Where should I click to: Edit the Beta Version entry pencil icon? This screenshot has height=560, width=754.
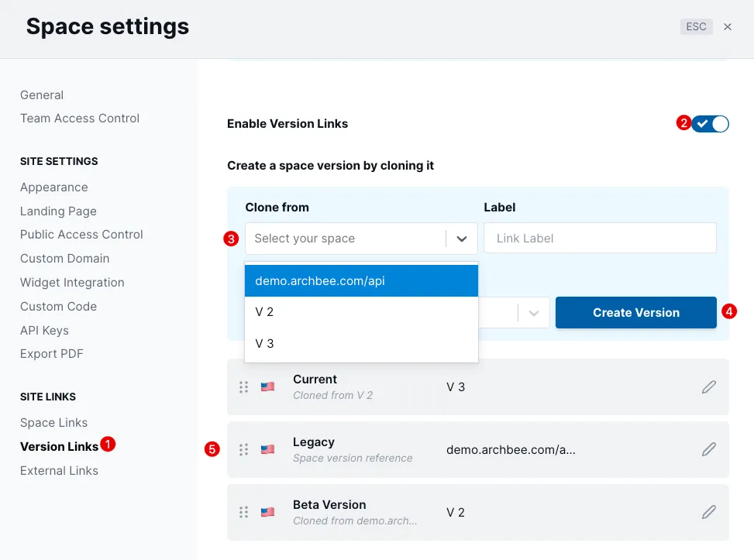click(x=708, y=512)
